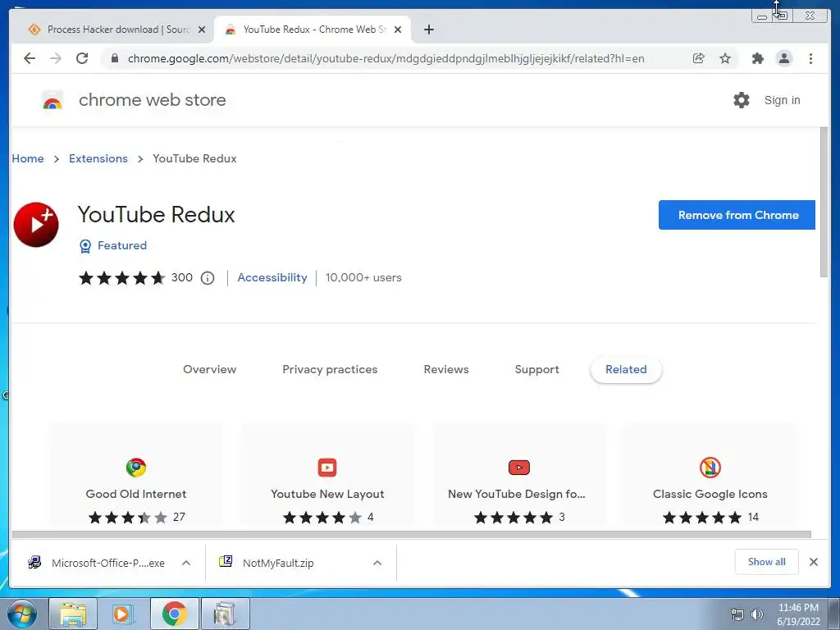
Task: Open the Chrome profile avatar menu
Action: (783, 58)
